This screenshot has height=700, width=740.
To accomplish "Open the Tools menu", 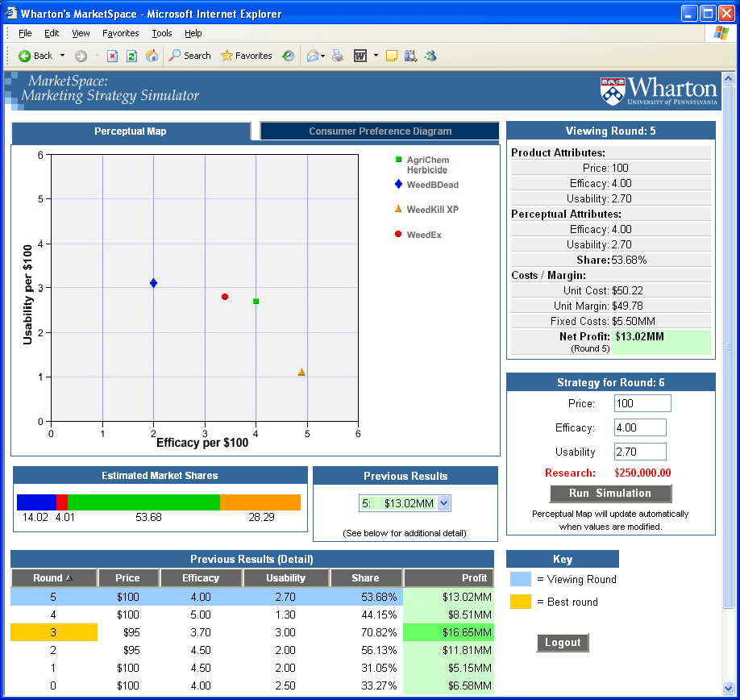I will coord(162,33).
